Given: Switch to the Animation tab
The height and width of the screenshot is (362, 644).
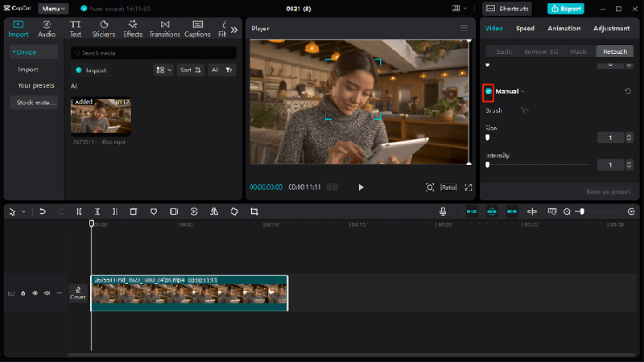Looking at the screenshot, I should coord(563,28).
